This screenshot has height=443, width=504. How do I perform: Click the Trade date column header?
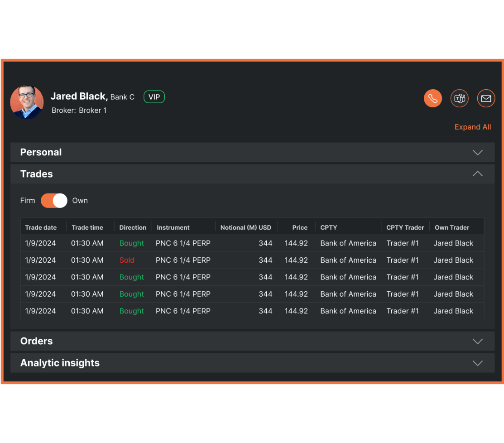41,227
